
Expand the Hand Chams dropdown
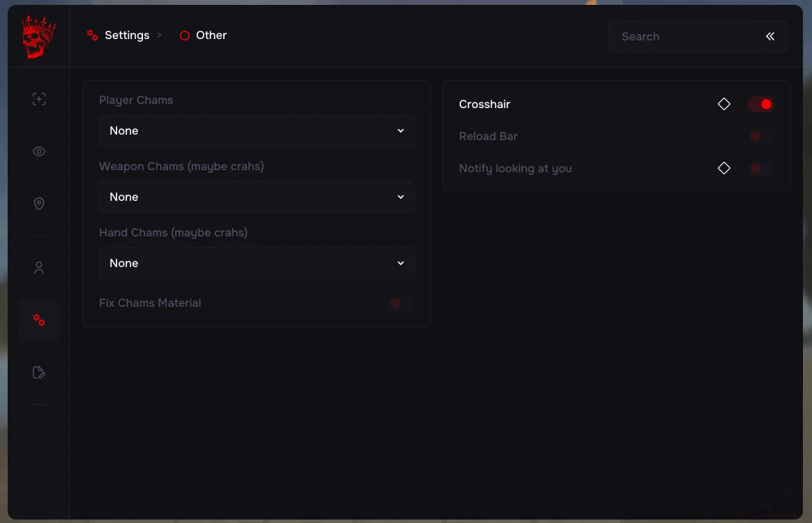pos(256,263)
